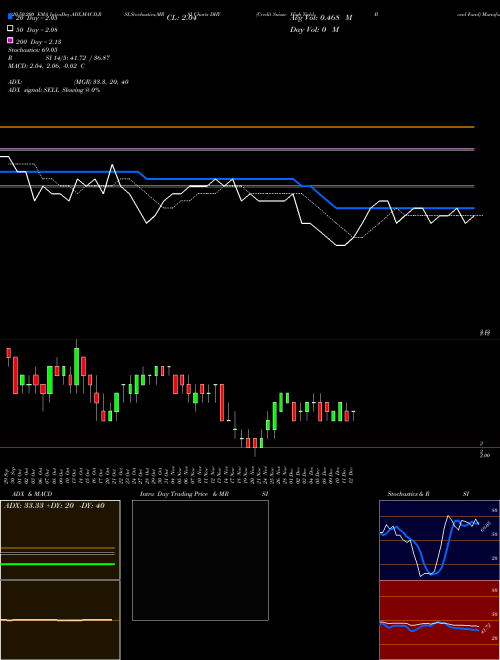Screen dimensions: 500x660
Task: Click the 'ADX: 33.33 +DY: 20 -DY: 40' header
Action: (54, 506)
